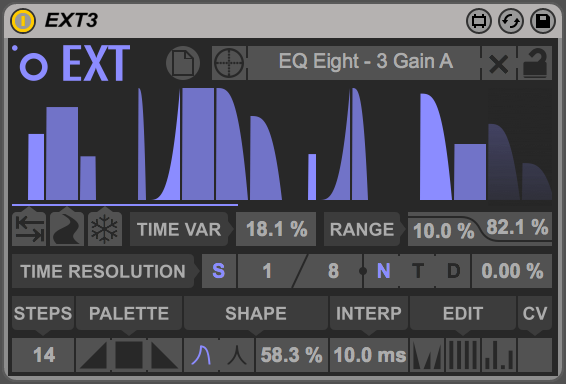Screen dimensions: 566x384
Task: Unmap parameter with the X button
Action: [499, 63]
